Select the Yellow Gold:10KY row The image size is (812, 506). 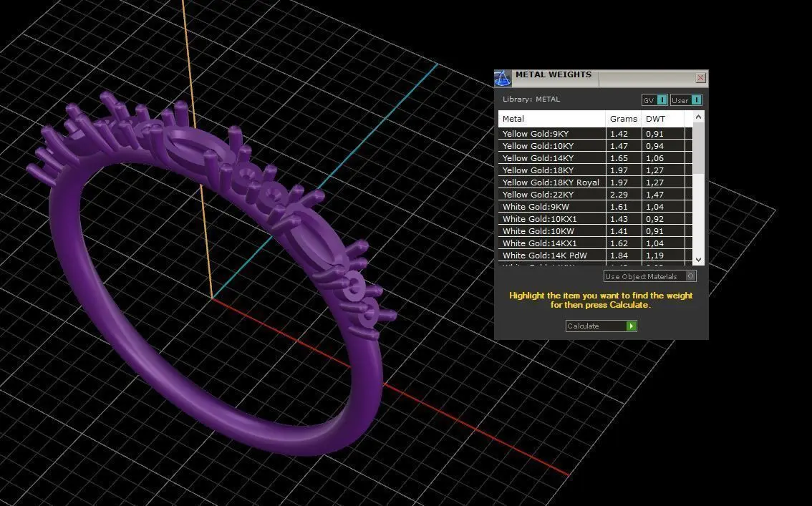click(x=595, y=146)
